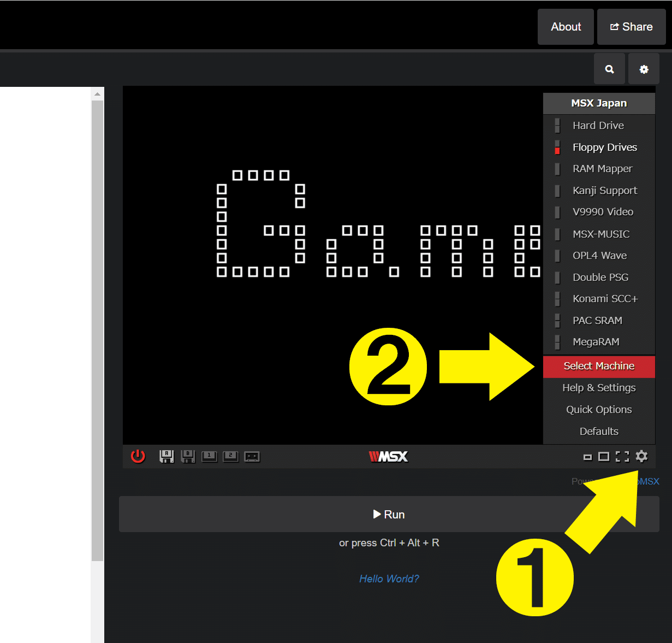The height and width of the screenshot is (643, 672).
Task: Open Help & Settings from the menu
Action: tap(599, 388)
